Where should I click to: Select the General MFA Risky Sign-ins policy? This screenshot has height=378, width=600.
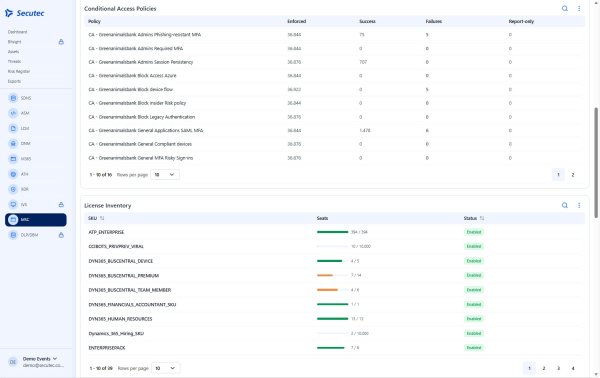[x=334, y=158]
